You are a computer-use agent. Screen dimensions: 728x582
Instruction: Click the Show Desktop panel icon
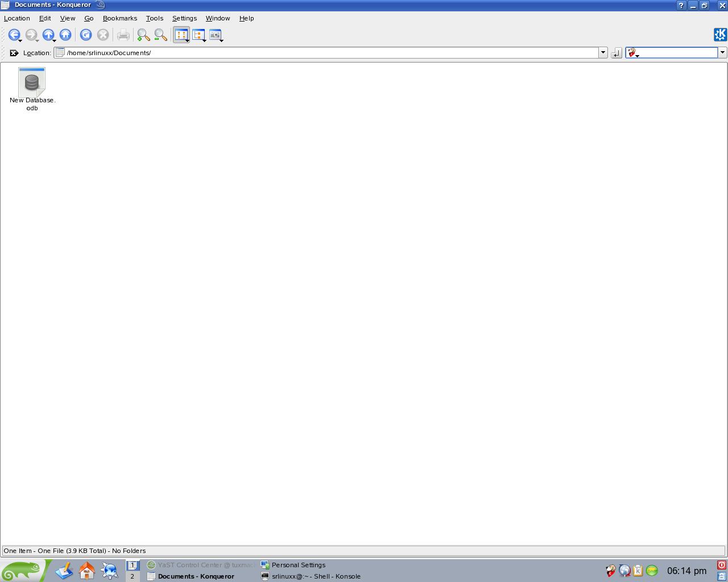click(x=64, y=570)
